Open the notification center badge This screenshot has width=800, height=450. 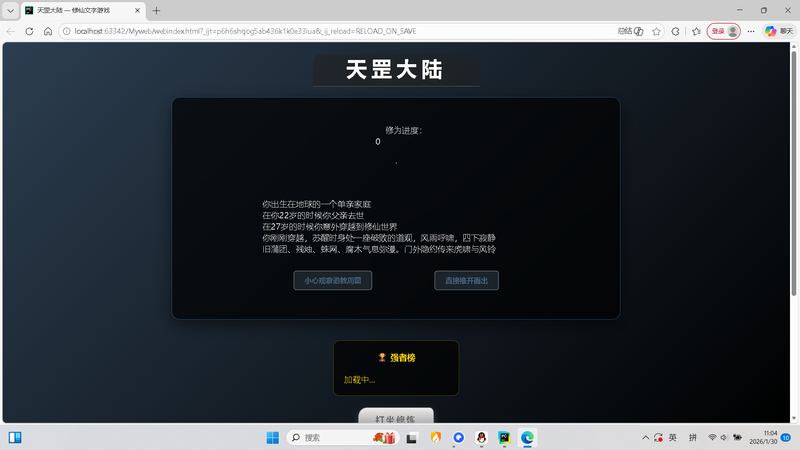click(x=786, y=438)
